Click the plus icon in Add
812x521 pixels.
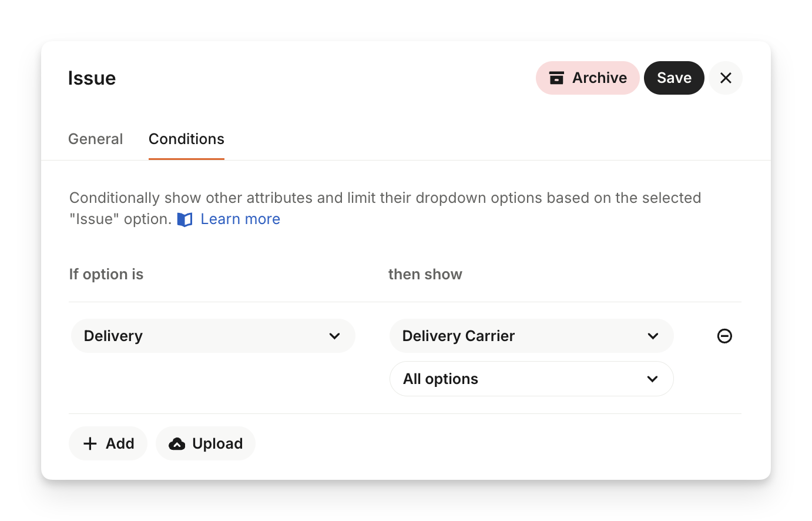pyautogui.click(x=90, y=443)
